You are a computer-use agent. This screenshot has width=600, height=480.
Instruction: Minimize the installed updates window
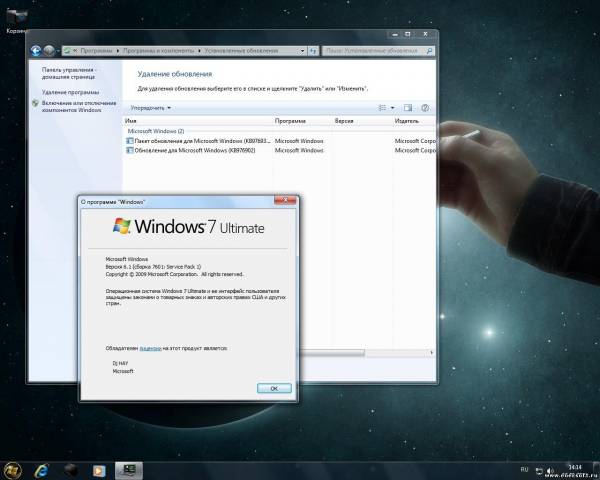click(395, 34)
